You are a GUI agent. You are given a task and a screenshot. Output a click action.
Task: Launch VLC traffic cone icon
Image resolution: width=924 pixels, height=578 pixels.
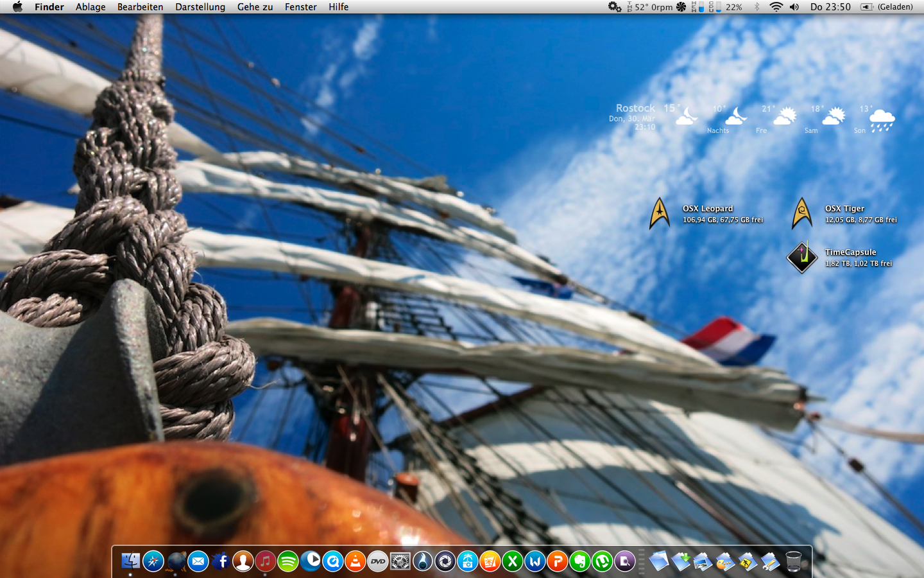coord(355,561)
